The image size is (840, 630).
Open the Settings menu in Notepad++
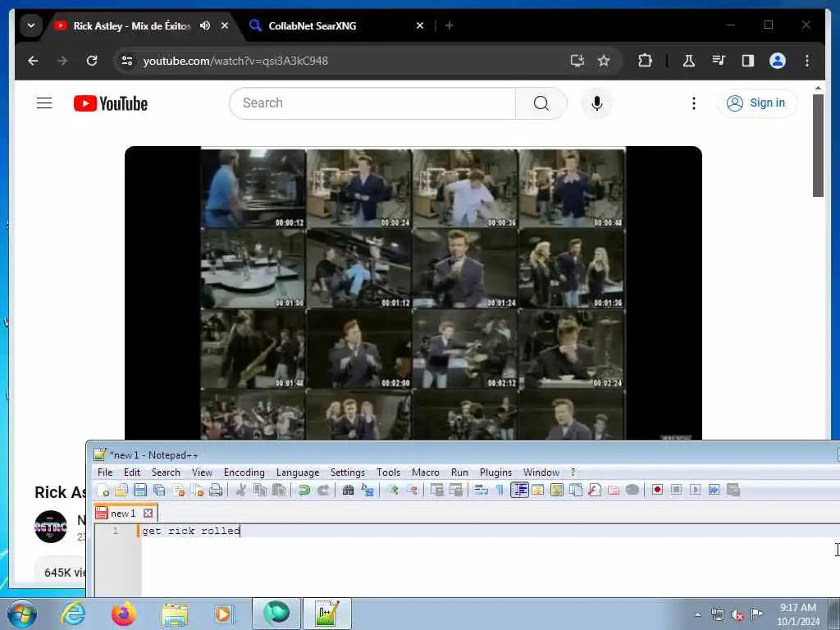coord(348,472)
